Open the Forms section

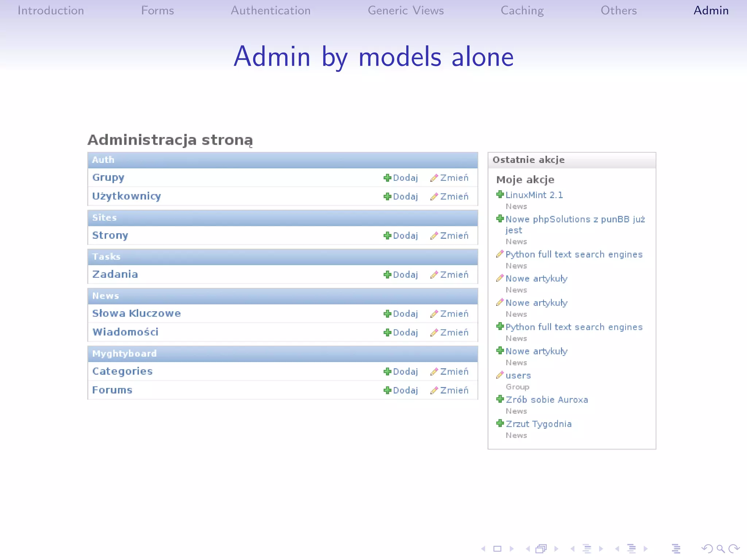158,11
